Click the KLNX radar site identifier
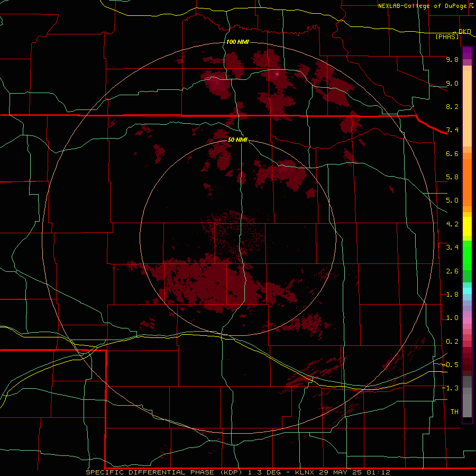 coord(305,472)
